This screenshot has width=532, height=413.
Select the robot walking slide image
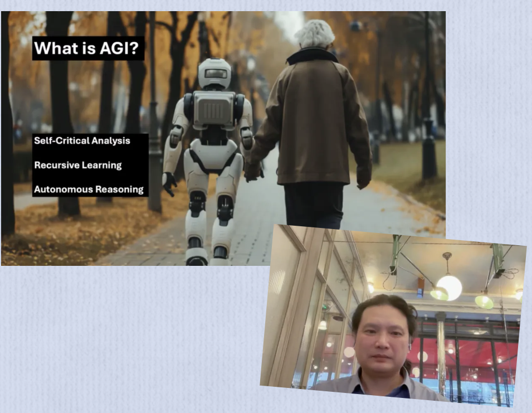[223, 138]
